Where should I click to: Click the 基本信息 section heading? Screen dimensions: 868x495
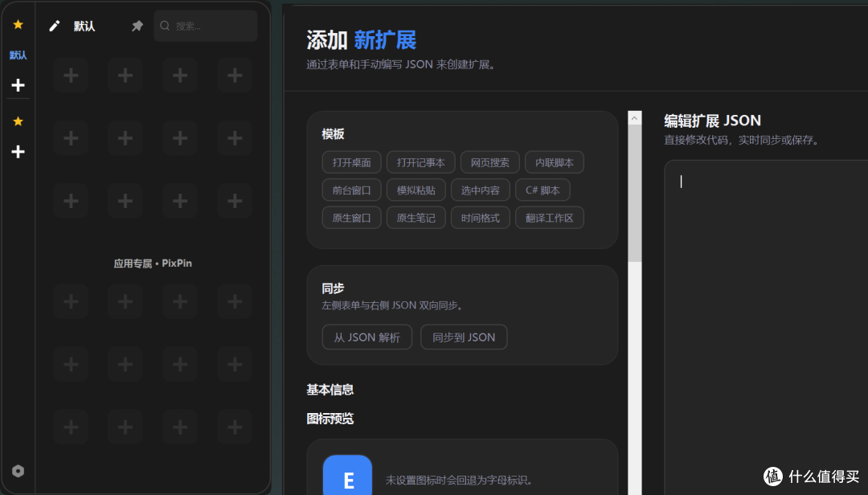point(330,390)
